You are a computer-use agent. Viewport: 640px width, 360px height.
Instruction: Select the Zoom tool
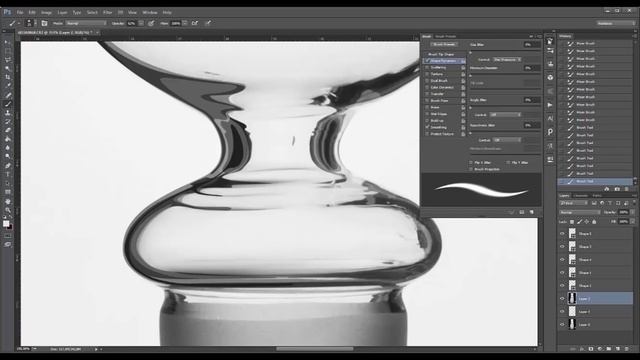(x=8, y=210)
